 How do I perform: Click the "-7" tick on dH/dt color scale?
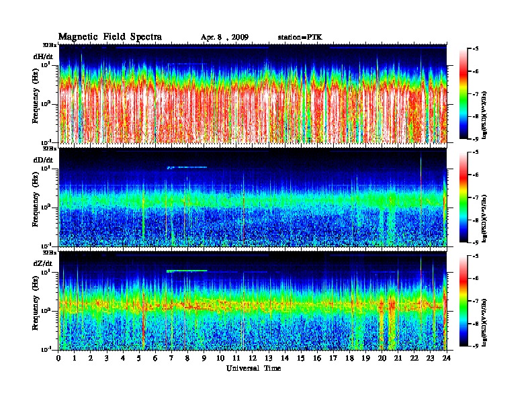coord(476,94)
